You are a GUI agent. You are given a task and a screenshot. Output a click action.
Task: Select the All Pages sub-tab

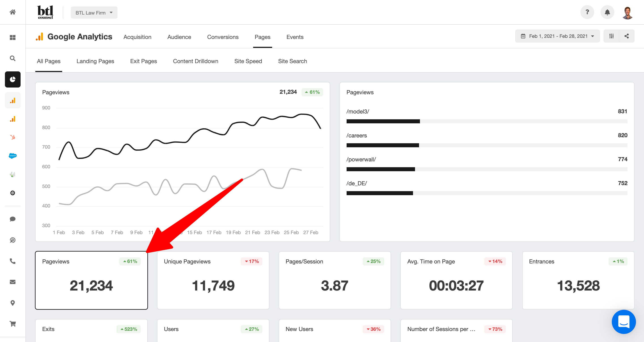click(x=49, y=61)
